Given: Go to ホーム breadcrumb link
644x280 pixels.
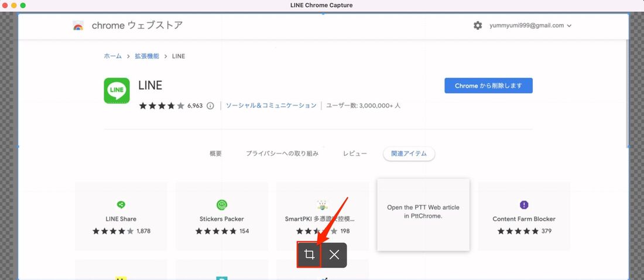Looking at the screenshot, I should pos(112,56).
